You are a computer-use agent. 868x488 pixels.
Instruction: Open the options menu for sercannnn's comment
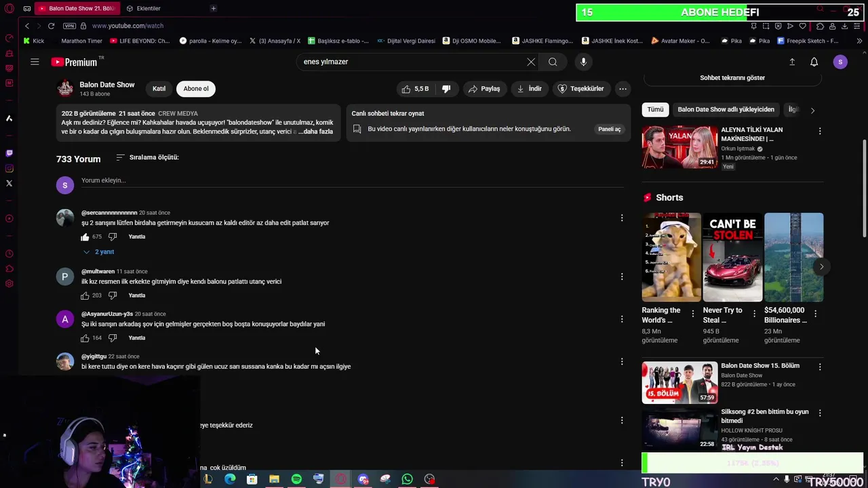pyautogui.click(x=622, y=218)
